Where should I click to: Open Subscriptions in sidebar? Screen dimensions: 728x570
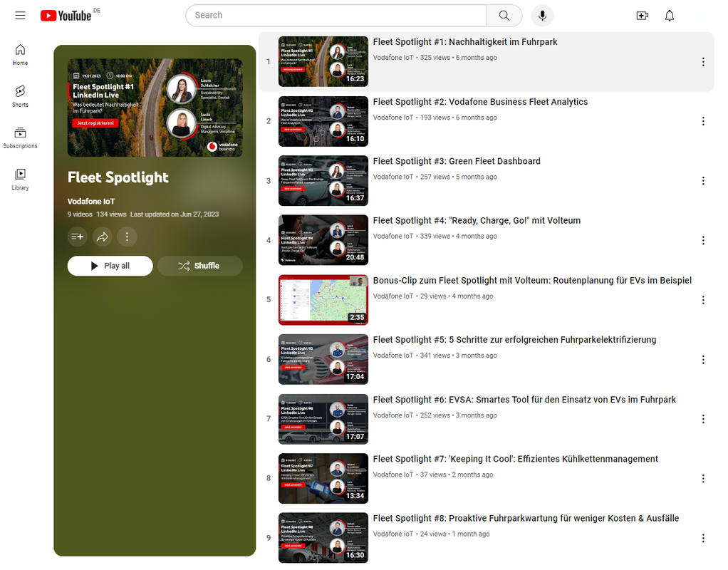click(x=20, y=138)
